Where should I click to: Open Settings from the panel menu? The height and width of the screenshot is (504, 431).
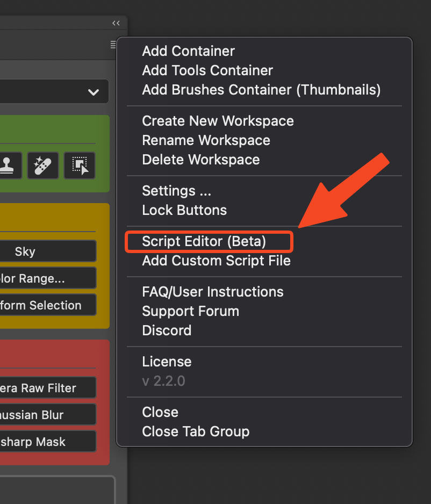click(x=176, y=191)
